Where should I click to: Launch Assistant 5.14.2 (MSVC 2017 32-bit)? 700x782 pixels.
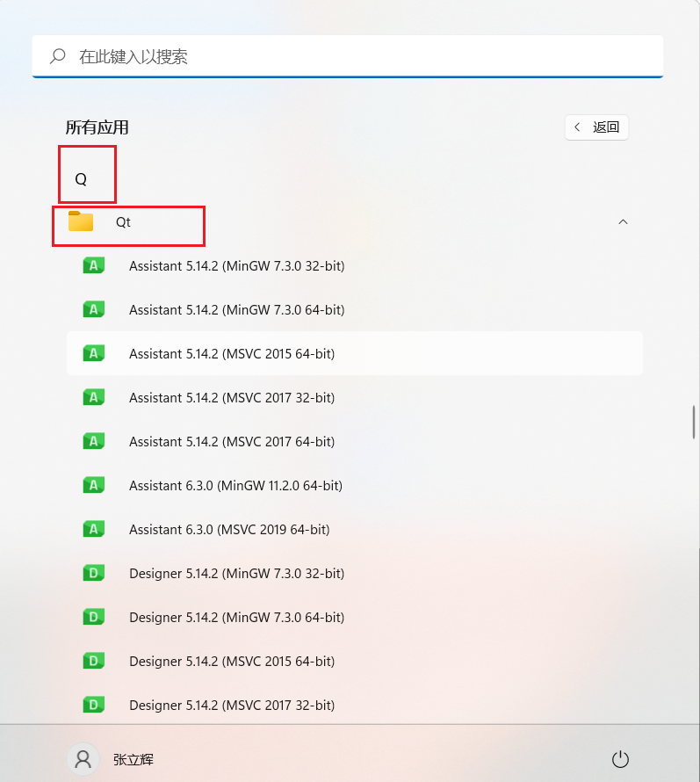pos(232,397)
